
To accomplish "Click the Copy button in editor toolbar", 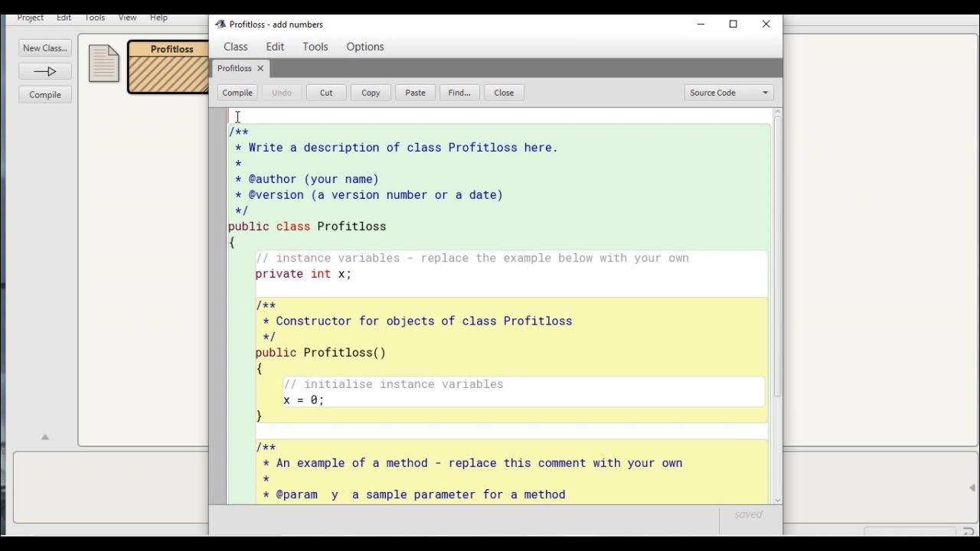I will (x=371, y=93).
